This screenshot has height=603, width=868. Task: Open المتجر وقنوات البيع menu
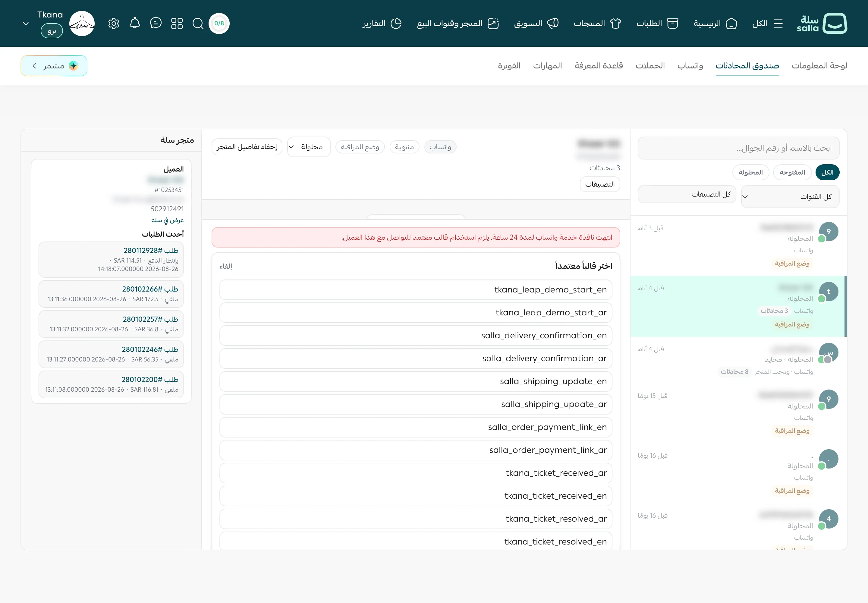click(x=458, y=24)
